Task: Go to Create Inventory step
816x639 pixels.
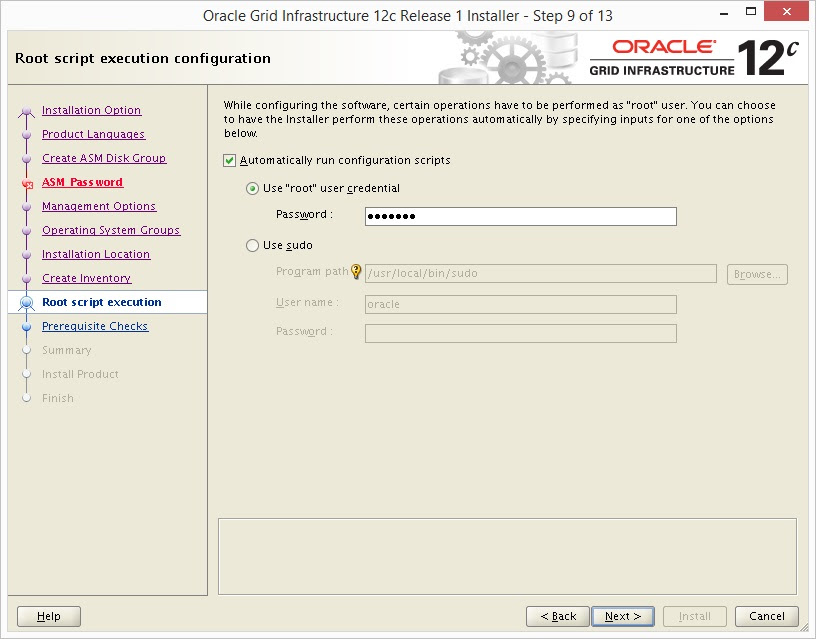Action: tap(86, 278)
